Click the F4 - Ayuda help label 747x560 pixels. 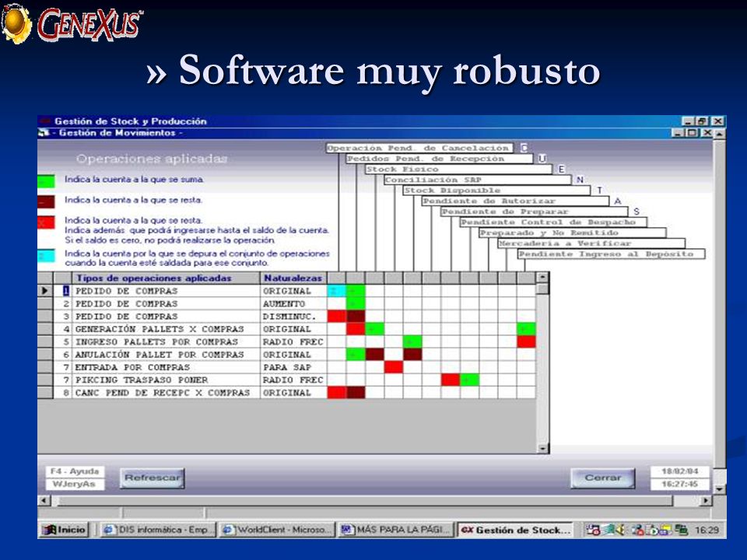[x=75, y=471]
